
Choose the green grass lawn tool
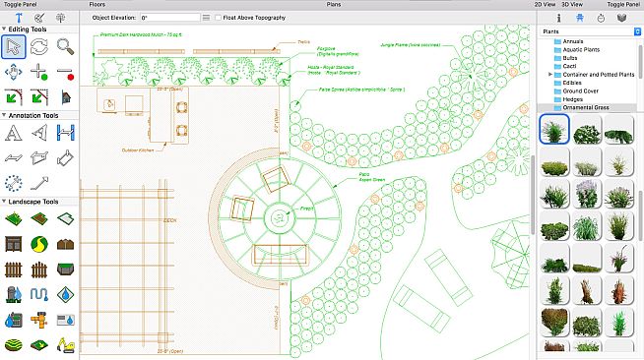(x=14, y=218)
